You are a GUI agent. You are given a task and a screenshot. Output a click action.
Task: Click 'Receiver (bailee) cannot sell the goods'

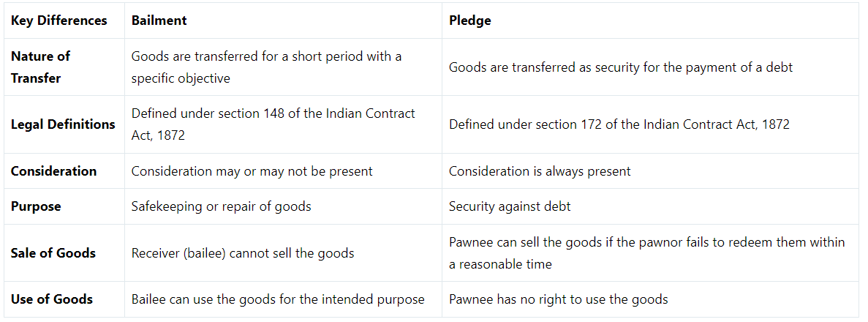pyautogui.click(x=242, y=253)
